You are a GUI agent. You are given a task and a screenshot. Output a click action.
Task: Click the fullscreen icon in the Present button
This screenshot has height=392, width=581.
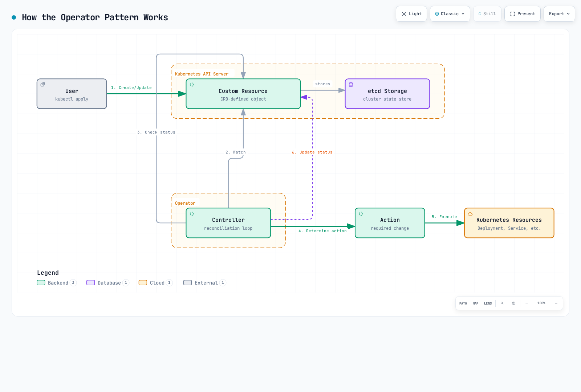512,14
